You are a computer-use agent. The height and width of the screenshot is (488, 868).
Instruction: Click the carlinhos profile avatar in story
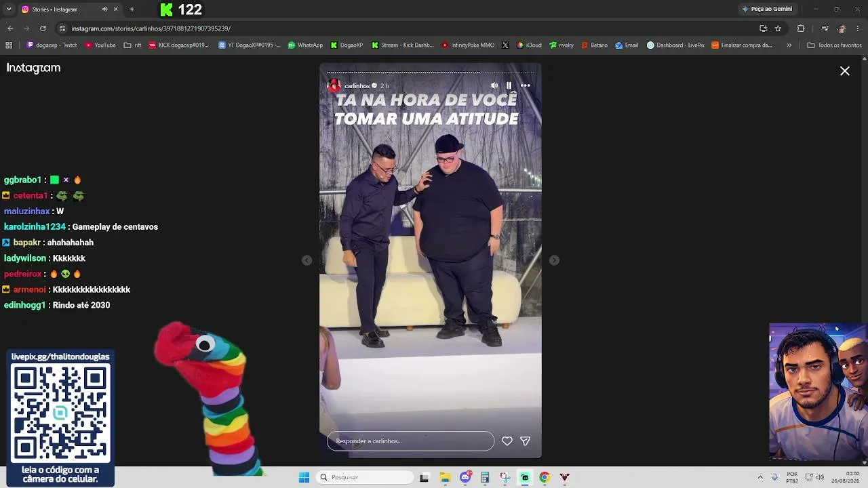(x=334, y=85)
